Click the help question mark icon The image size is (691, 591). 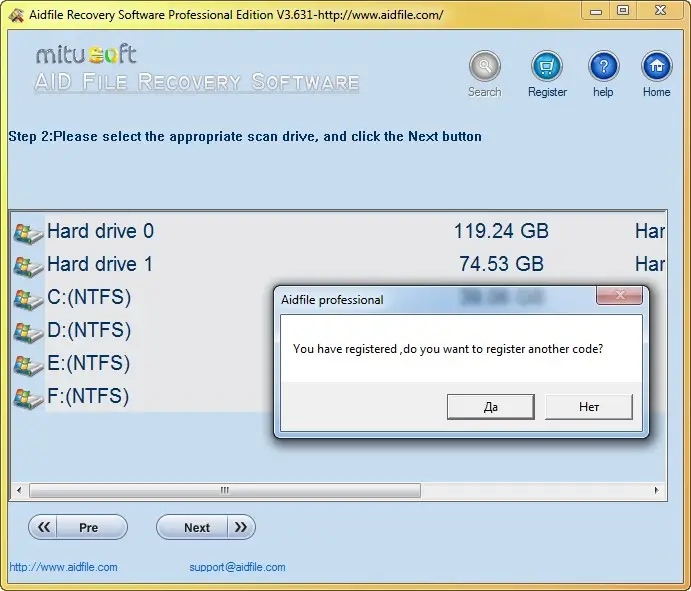[x=603, y=66]
